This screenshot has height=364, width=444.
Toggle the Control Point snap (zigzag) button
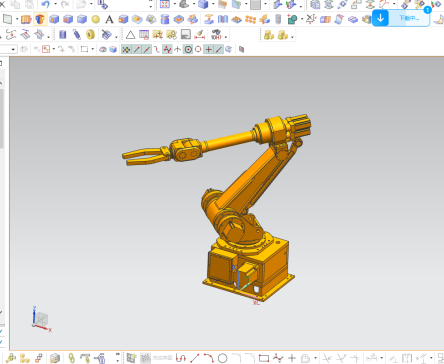167,49
